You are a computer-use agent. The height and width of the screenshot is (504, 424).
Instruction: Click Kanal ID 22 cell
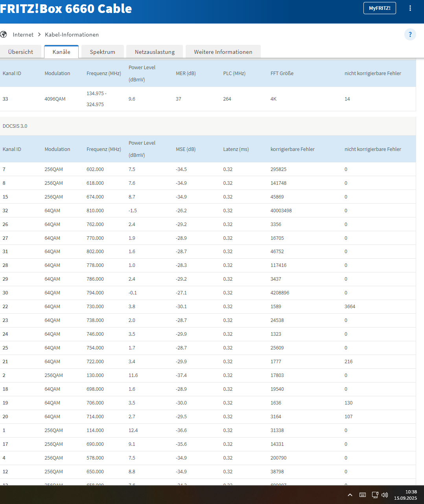pos(5,307)
